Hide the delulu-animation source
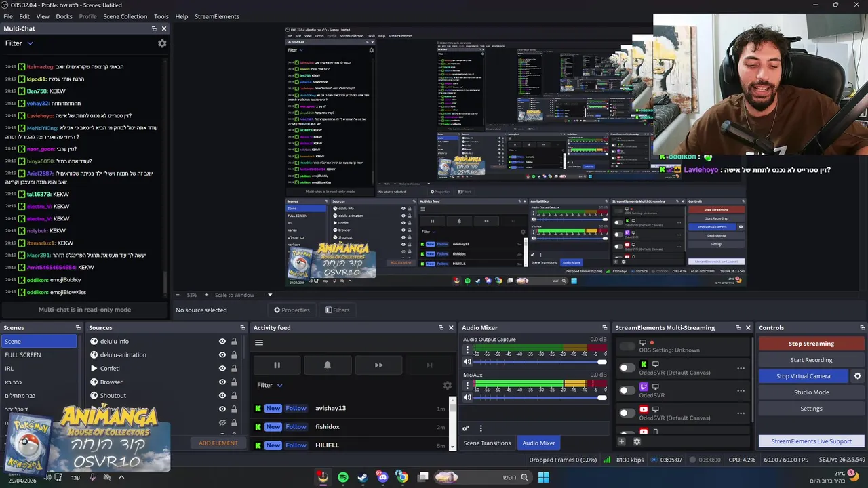 (x=222, y=355)
